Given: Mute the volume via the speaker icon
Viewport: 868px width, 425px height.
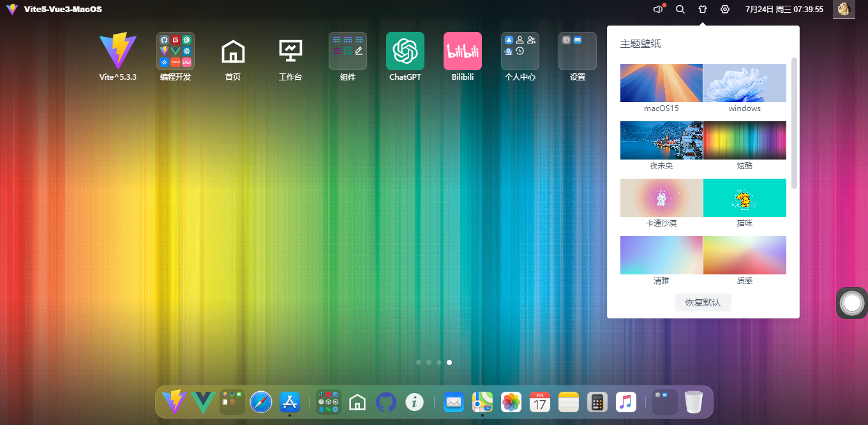Looking at the screenshot, I should [657, 10].
